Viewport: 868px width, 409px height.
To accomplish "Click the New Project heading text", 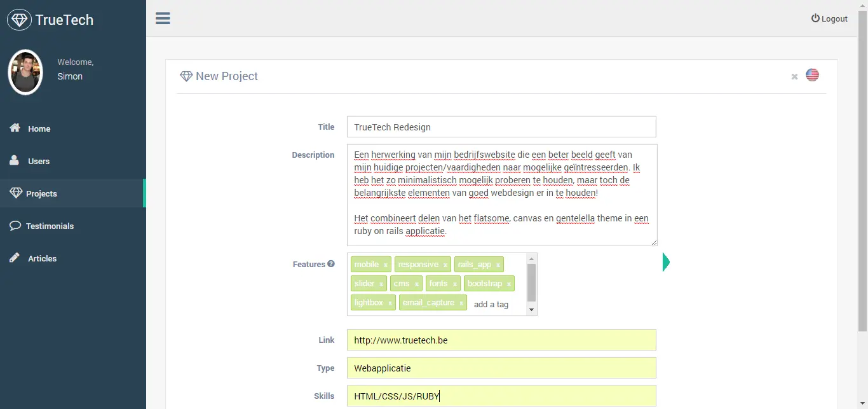I will [x=227, y=76].
